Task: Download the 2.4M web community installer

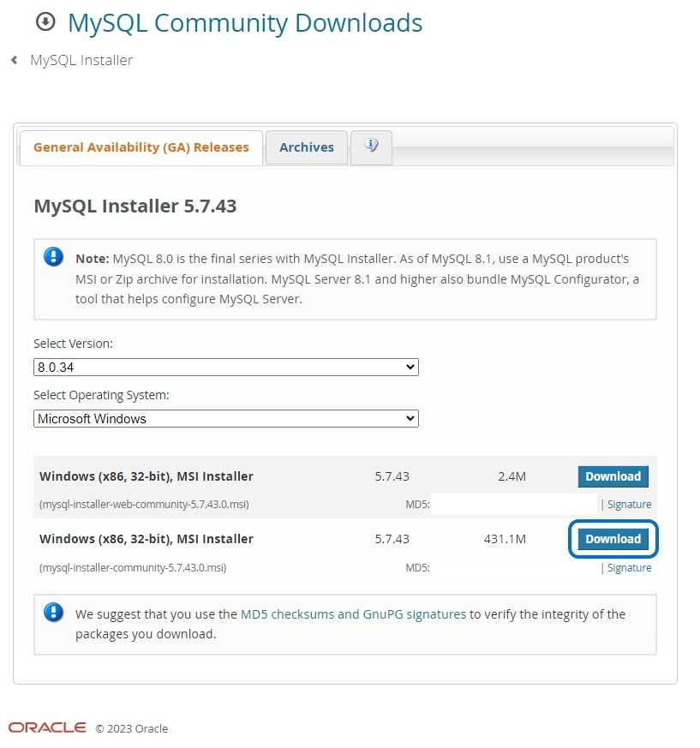Action: [613, 476]
